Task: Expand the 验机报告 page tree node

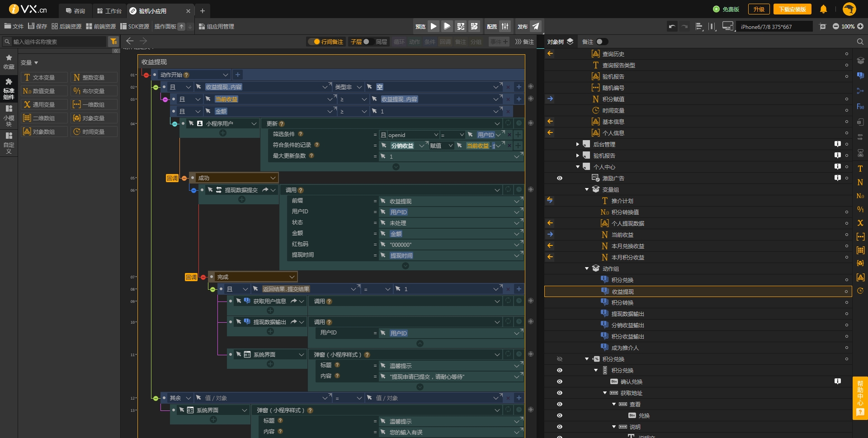Action: [x=577, y=155]
